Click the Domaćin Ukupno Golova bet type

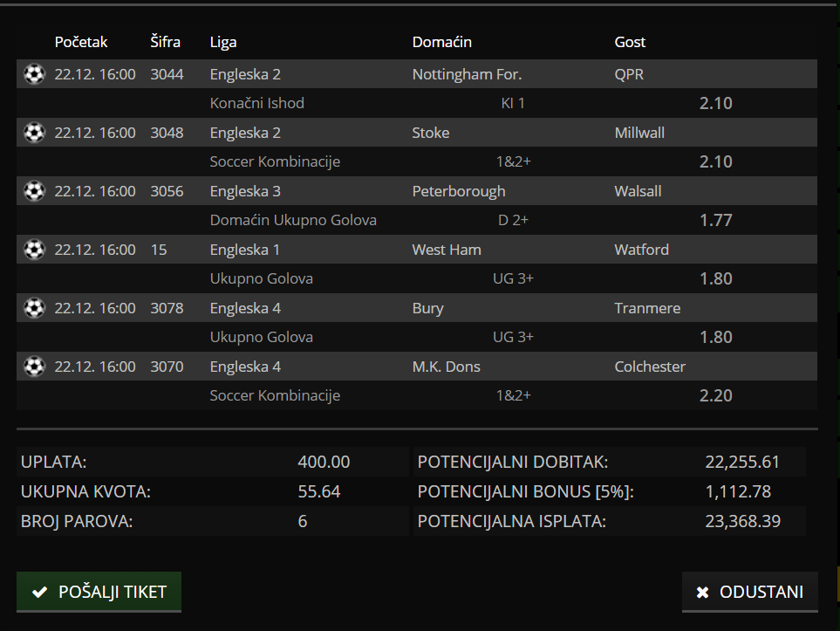[293, 220]
